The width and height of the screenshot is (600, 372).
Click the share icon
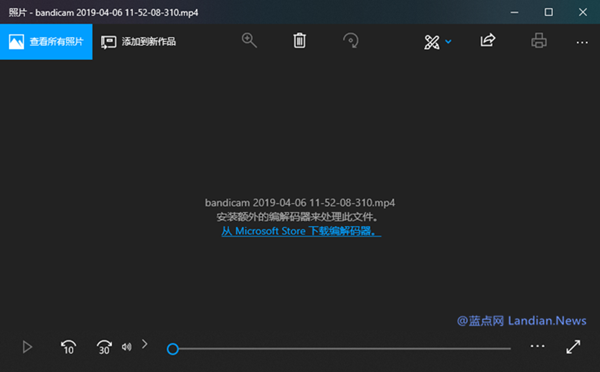(x=488, y=40)
